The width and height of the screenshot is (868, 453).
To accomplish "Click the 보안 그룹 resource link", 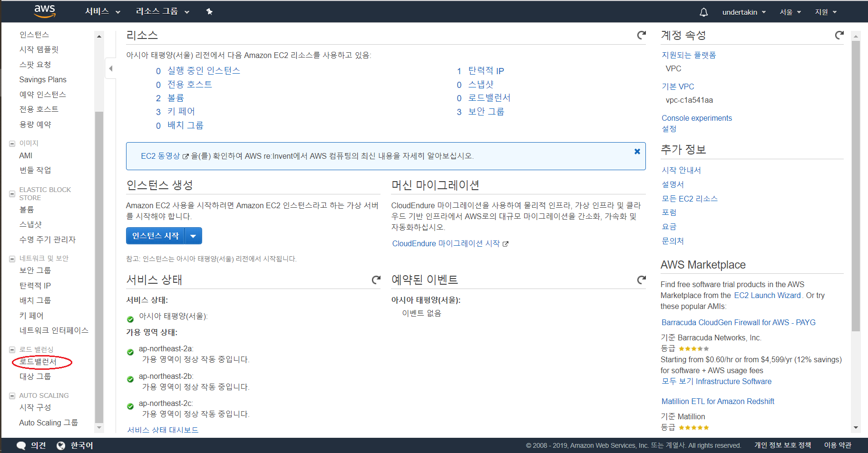I will tap(486, 112).
